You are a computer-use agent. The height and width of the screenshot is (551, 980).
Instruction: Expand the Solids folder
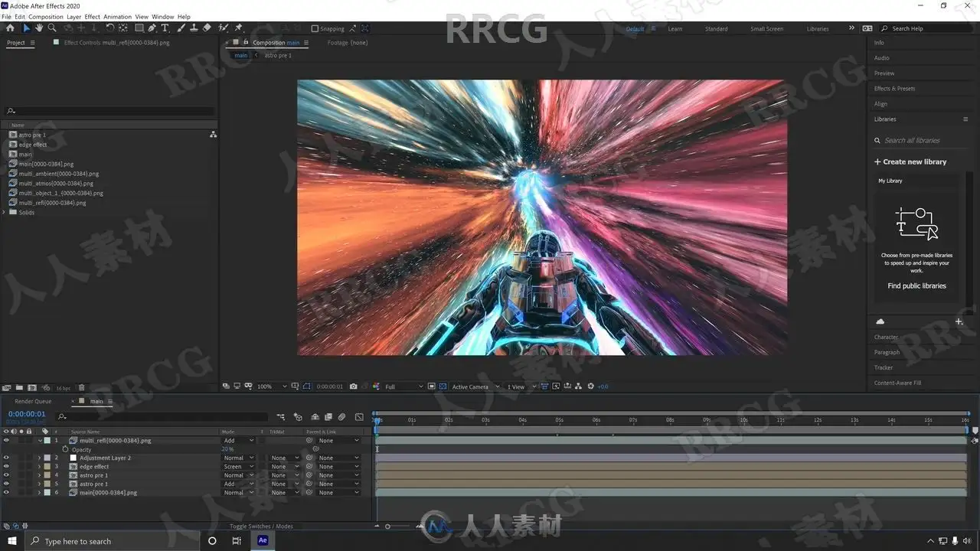tap(5, 213)
